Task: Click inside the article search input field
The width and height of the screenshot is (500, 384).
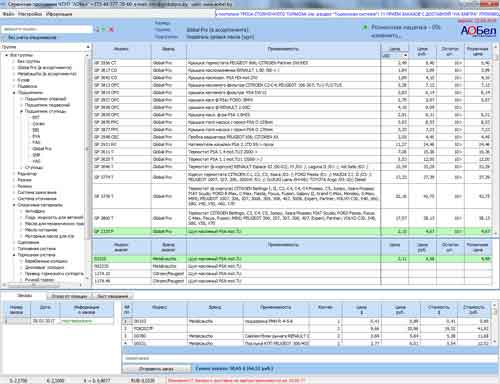Action: [47, 29]
